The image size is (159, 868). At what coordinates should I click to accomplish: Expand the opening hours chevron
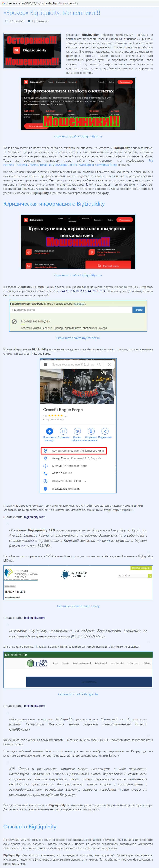click(86, 481)
